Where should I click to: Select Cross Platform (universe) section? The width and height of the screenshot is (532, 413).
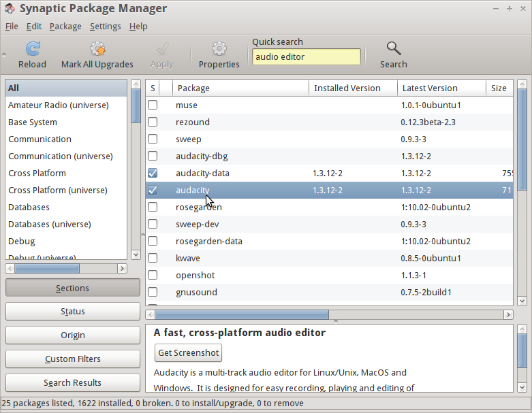point(66,190)
